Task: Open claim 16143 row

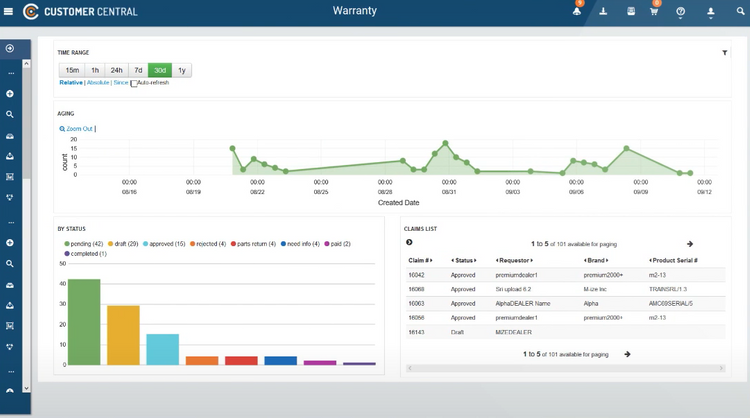Action: tap(565, 332)
